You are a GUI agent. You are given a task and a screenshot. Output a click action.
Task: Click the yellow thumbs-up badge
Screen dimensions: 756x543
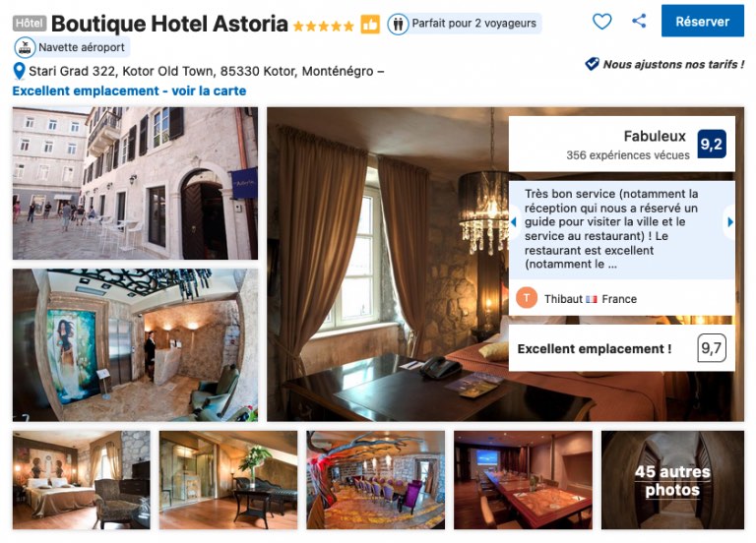coord(370,24)
